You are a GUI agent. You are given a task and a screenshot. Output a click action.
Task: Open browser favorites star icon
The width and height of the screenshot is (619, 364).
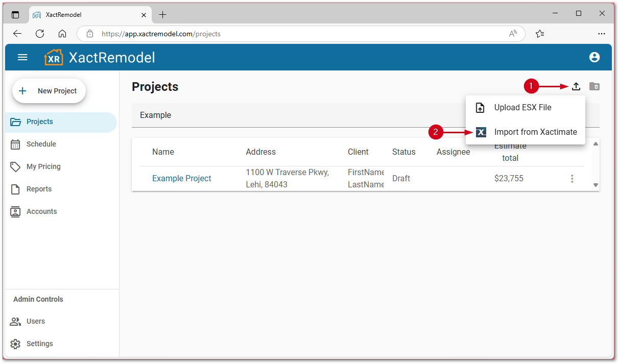pyautogui.click(x=540, y=34)
